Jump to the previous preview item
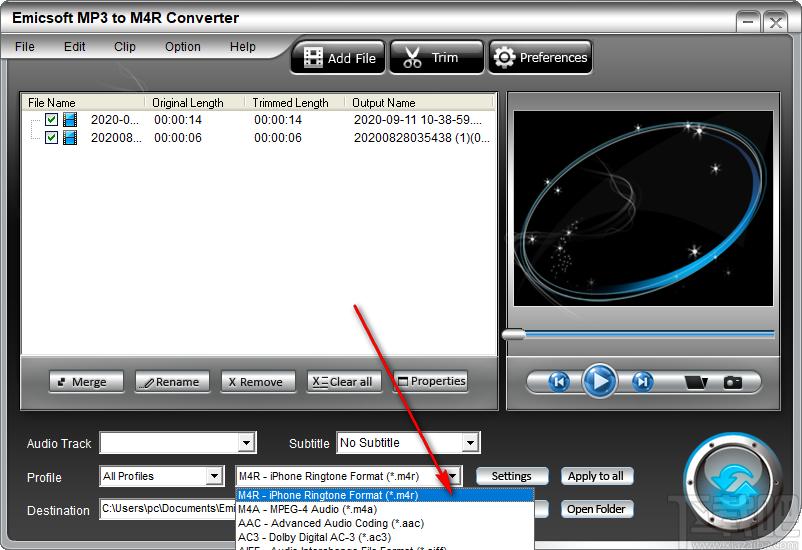Screen dimensions: 802x550 pyautogui.click(x=559, y=382)
